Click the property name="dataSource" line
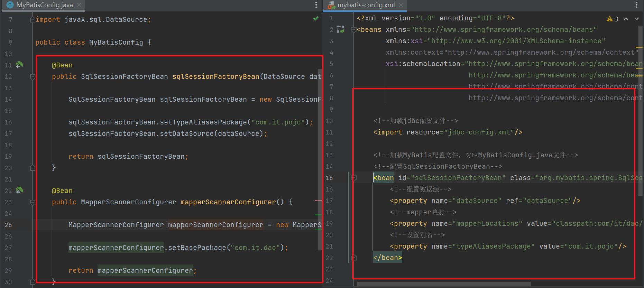Screen dimensions: 644x288 point(485,201)
